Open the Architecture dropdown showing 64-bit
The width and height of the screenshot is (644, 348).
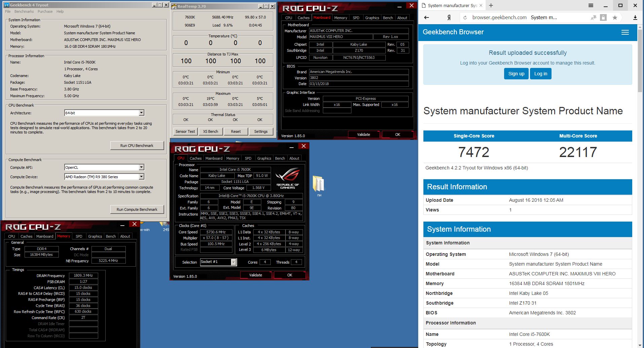(x=141, y=113)
